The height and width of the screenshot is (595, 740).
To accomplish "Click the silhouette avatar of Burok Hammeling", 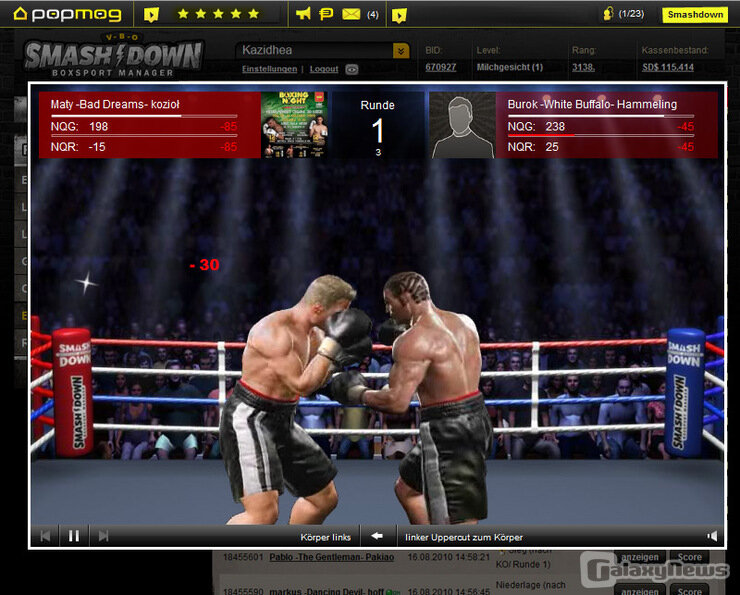I will [x=462, y=125].
